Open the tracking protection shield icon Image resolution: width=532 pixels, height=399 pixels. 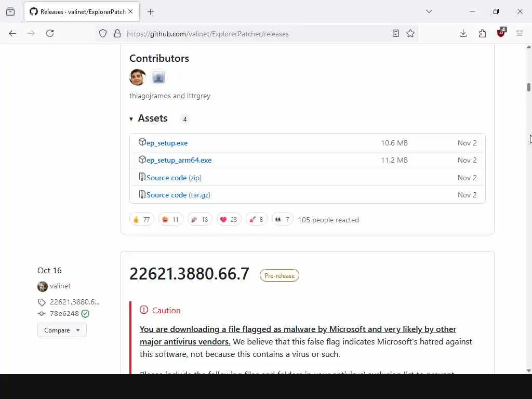(x=103, y=33)
